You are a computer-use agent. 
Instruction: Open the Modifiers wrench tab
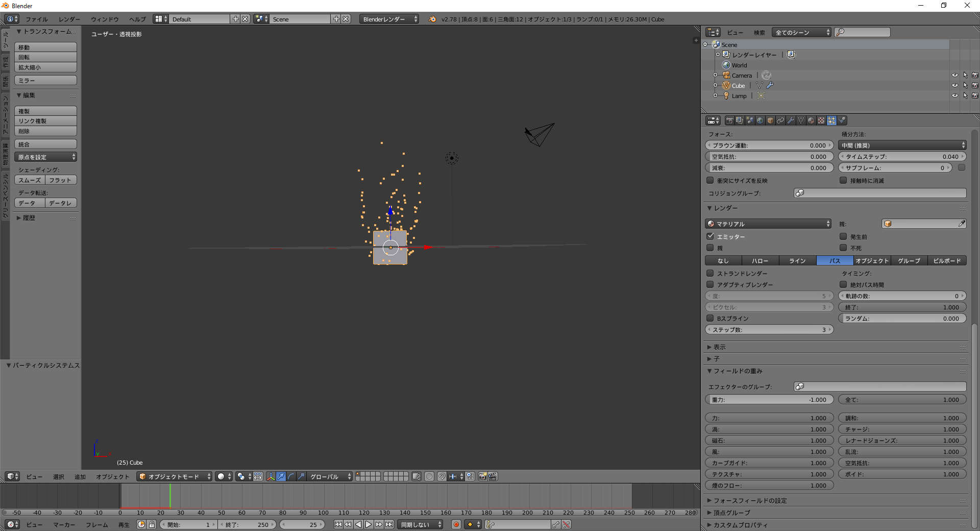pyautogui.click(x=791, y=120)
